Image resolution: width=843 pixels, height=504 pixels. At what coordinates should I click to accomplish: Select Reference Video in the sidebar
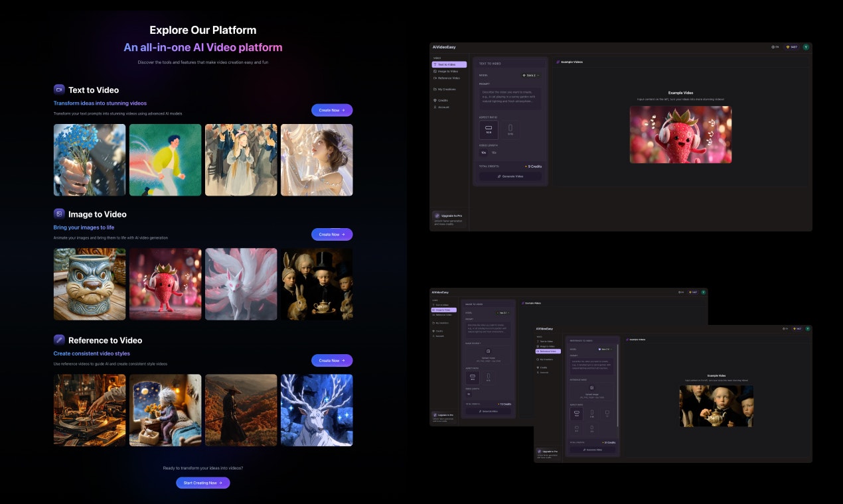click(x=448, y=78)
